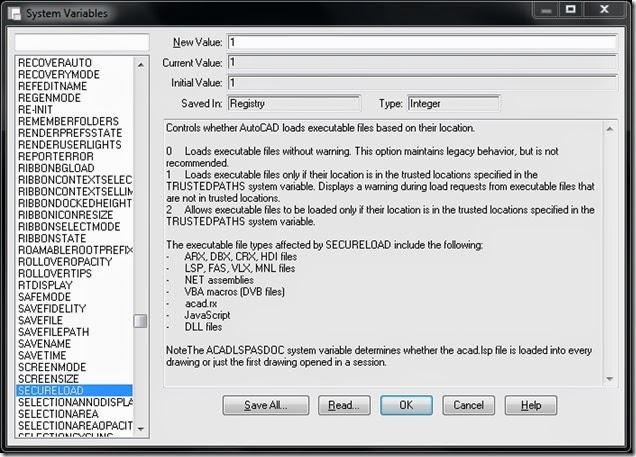This screenshot has height=457, width=636.
Task: Select REMEMBERFOLDERS variable
Action: click(75, 122)
